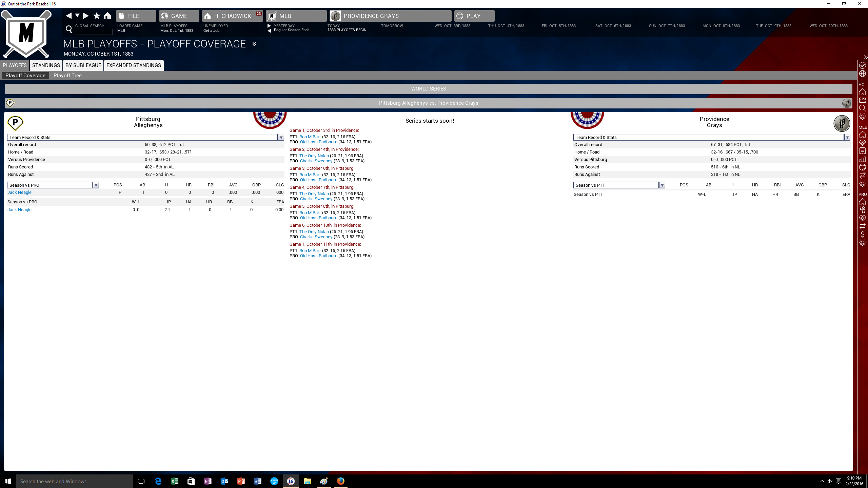Open the MLB baseball icon in sidebar
The image size is (868, 488).
[863, 167]
